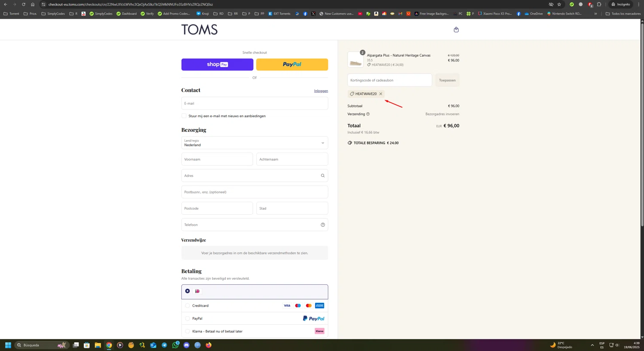The width and height of the screenshot is (644, 351).
Task: Select the Klarna payment radio button
Action: 188,331
